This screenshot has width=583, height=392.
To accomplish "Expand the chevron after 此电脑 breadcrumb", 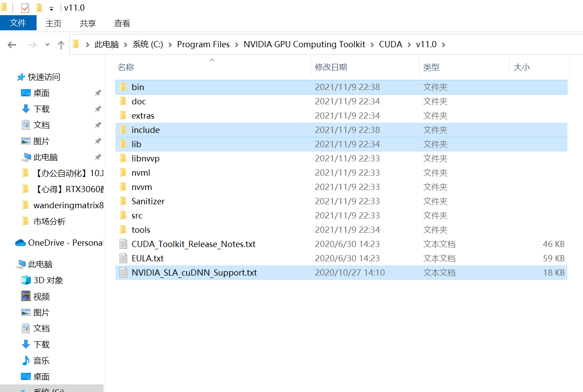I will click(125, 45).
